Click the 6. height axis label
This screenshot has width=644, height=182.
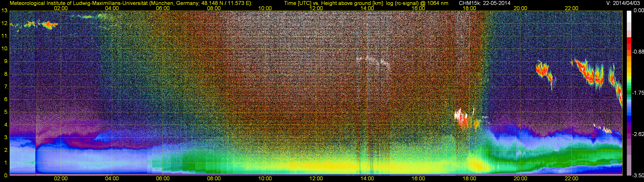click(6, 100)
